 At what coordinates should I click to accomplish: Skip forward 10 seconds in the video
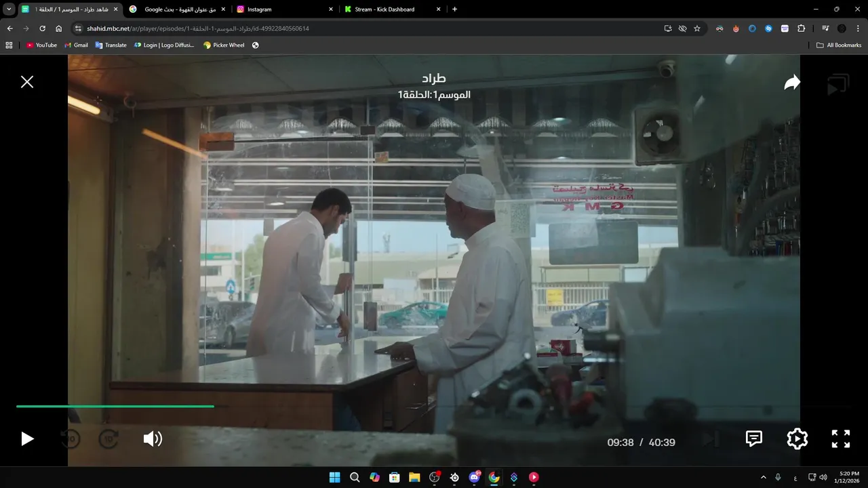coord(109,439)
